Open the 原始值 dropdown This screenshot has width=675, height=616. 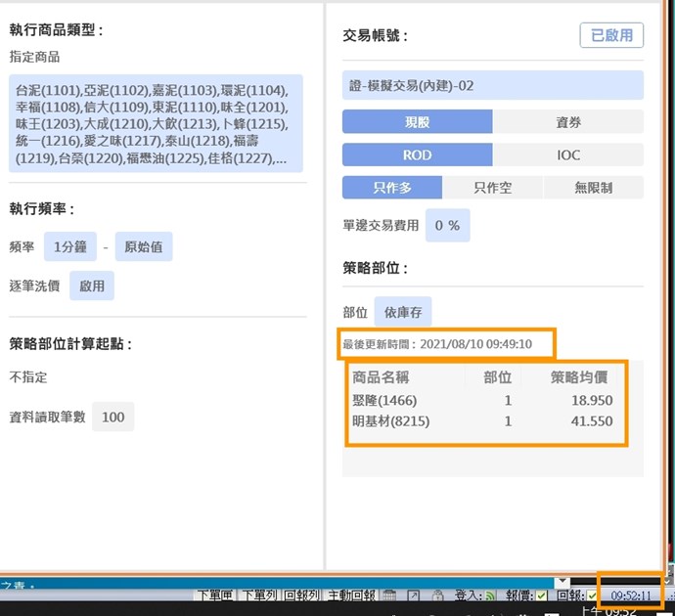pyautogui.click(x=144, y=247)
